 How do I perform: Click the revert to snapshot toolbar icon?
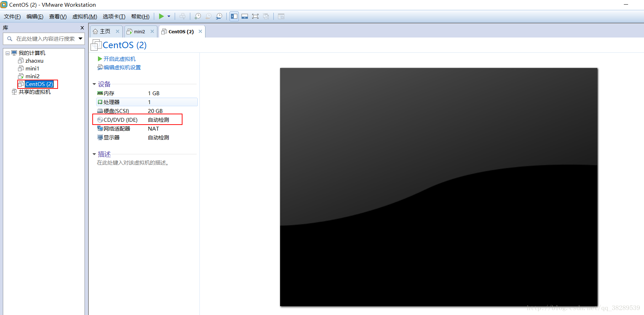209,16
